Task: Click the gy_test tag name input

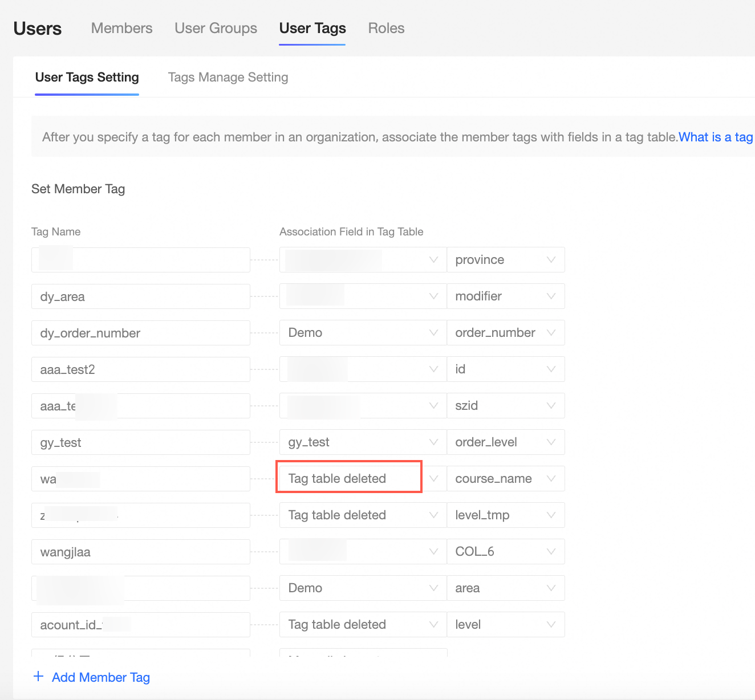Action: coord(140,442)
